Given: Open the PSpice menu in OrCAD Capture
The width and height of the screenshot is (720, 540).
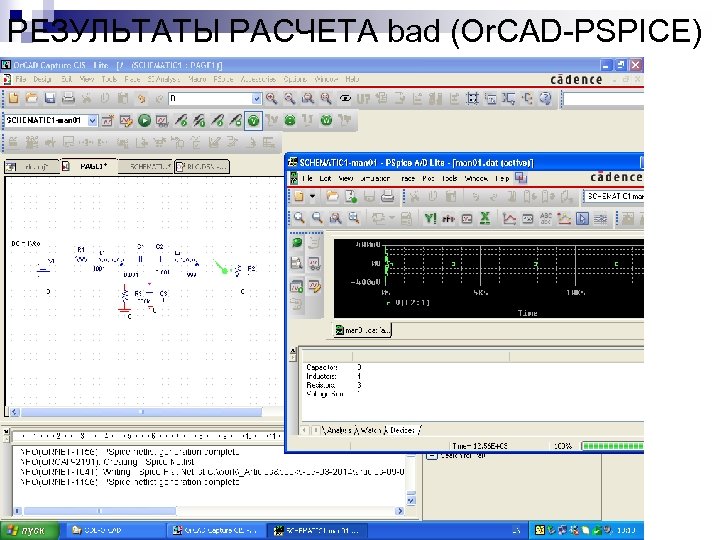Looking at the screenshot, I should [x=223, y=79].
